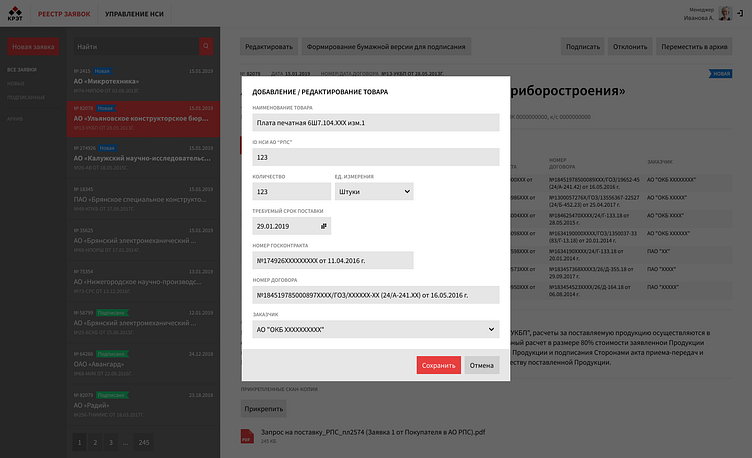Click the red search magnifier icon
Viewport: 752px width, 458px height.
tap(206, 47)
